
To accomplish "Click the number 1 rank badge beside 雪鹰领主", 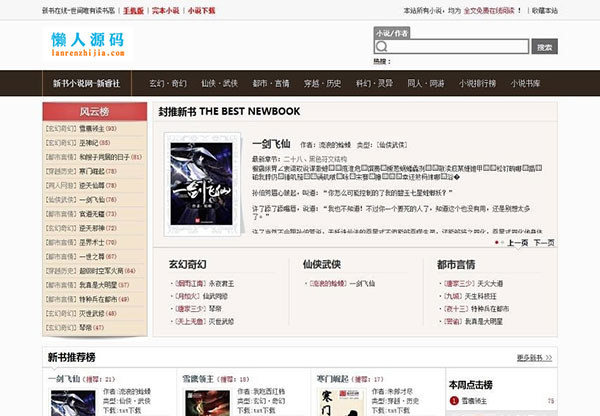I will click(454, 401).
